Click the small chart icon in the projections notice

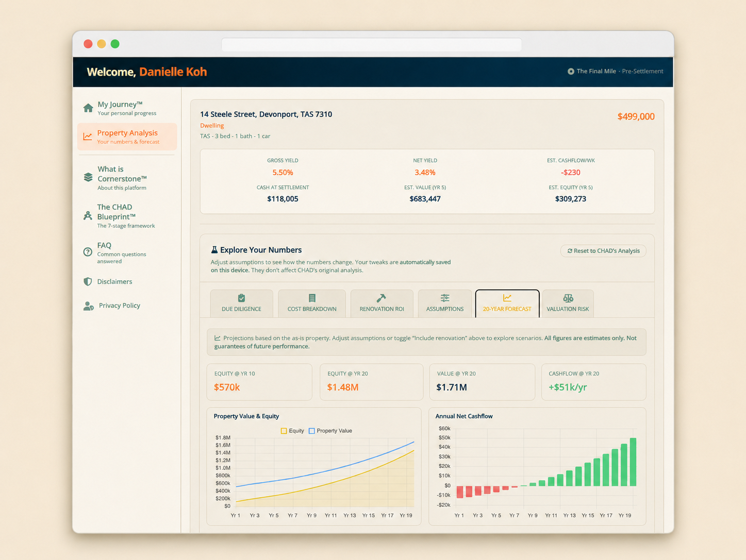[218, 338]
